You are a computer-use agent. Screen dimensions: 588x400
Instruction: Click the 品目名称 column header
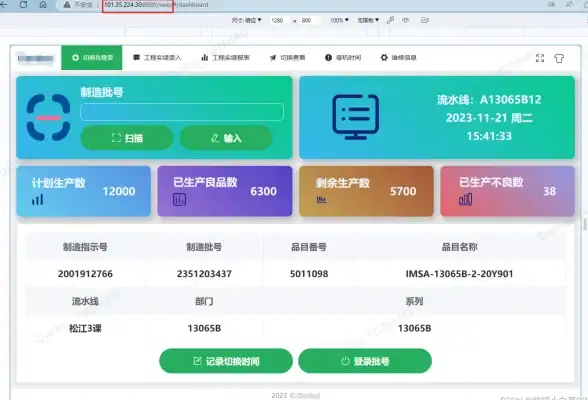(459, 247)
